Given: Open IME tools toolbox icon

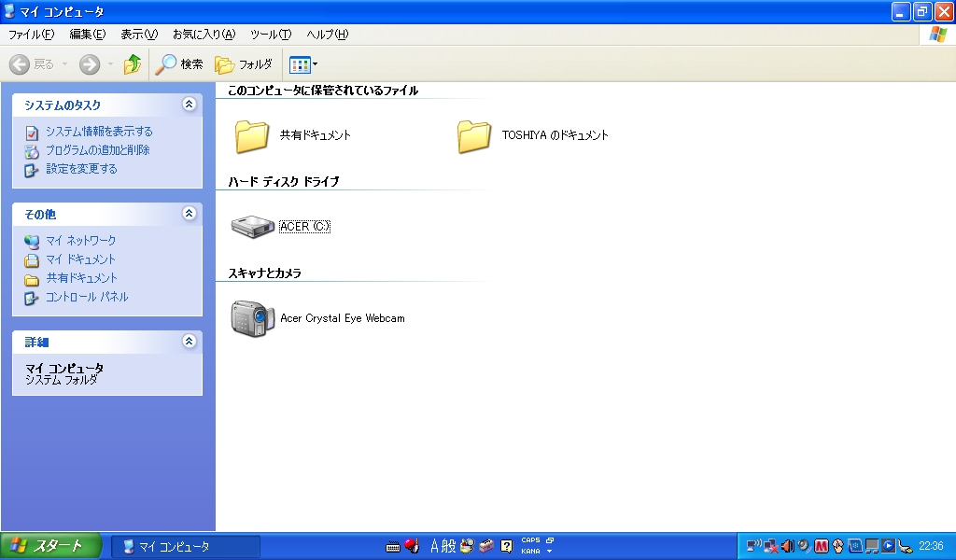Looking at the screenshot, I should click(x=486, y=546).
